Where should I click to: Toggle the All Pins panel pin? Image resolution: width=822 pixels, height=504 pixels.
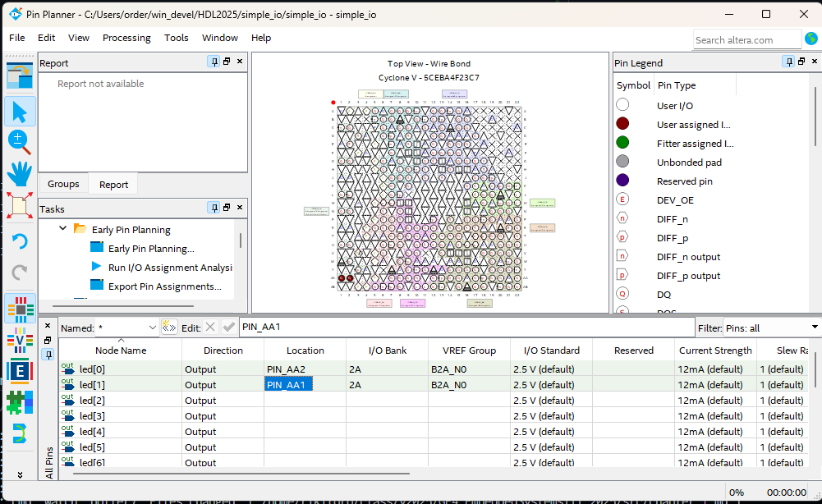(x=48, y=355)
